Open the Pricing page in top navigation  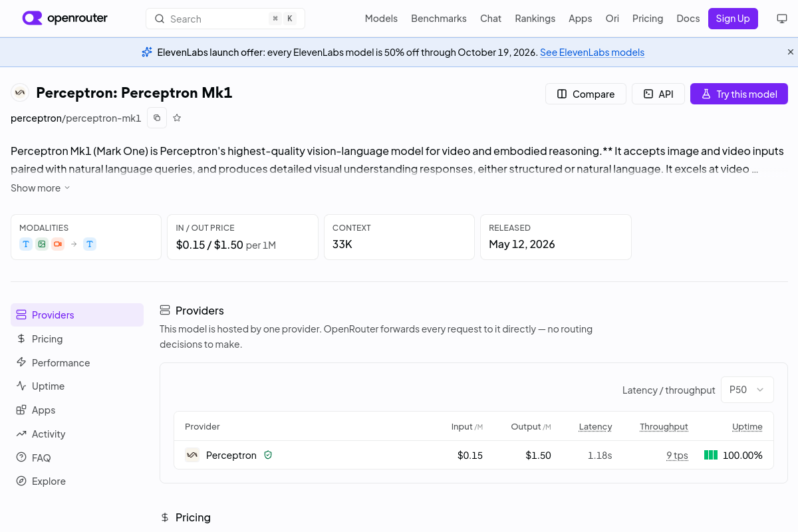[x=648, y=19]
